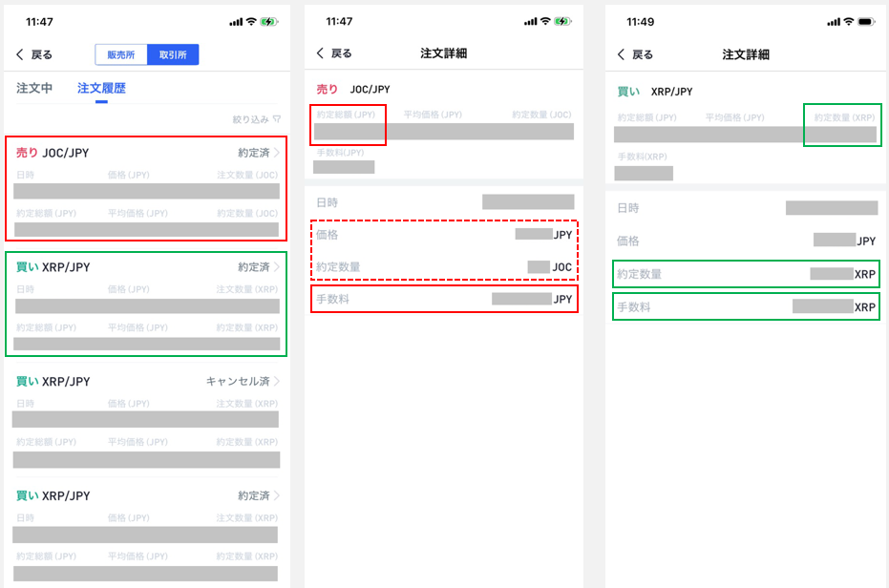Select 約定数量 row with JOC value
889x588 pixels.
click(445, 266)
